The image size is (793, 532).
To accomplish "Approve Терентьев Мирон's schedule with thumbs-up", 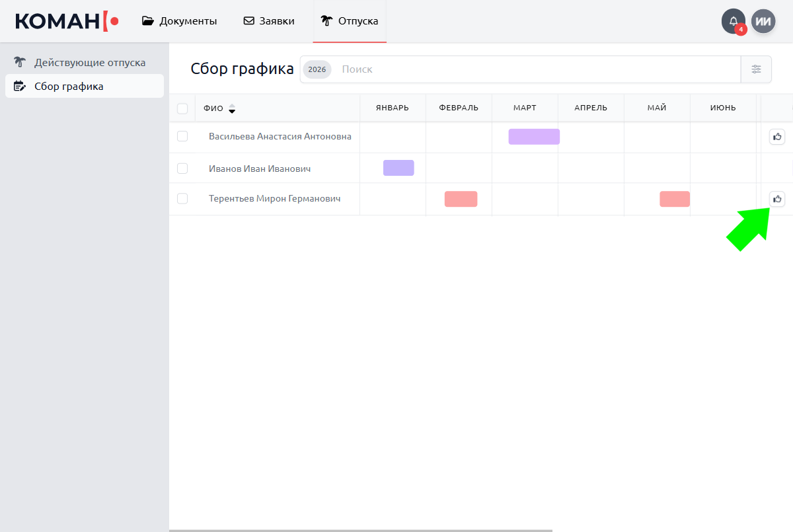I will point(777,199).
